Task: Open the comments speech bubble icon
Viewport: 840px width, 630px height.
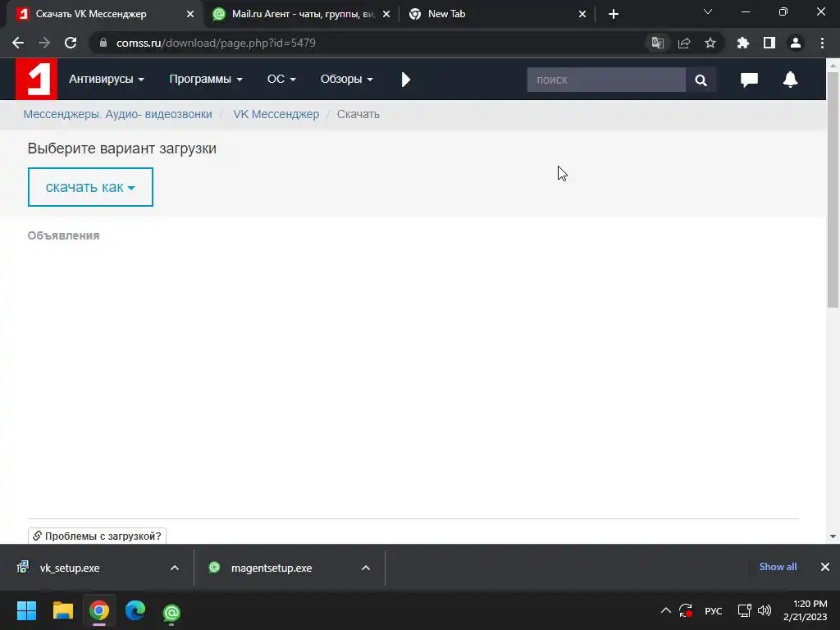Action: coord(749,80)
